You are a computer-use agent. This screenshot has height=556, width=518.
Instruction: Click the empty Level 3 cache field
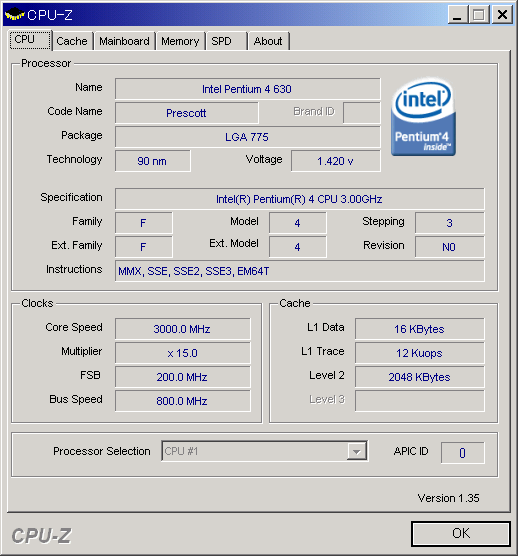(420, 401)
